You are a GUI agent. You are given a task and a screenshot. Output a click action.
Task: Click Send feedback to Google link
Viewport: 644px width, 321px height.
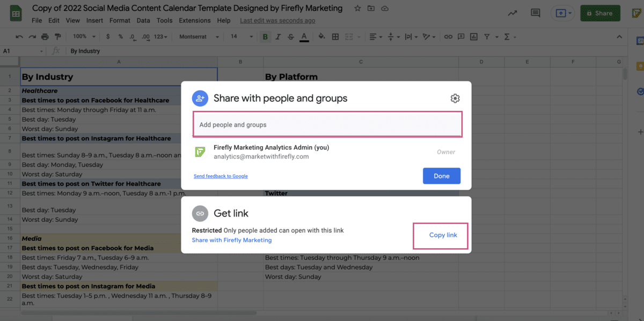point(221,176)
